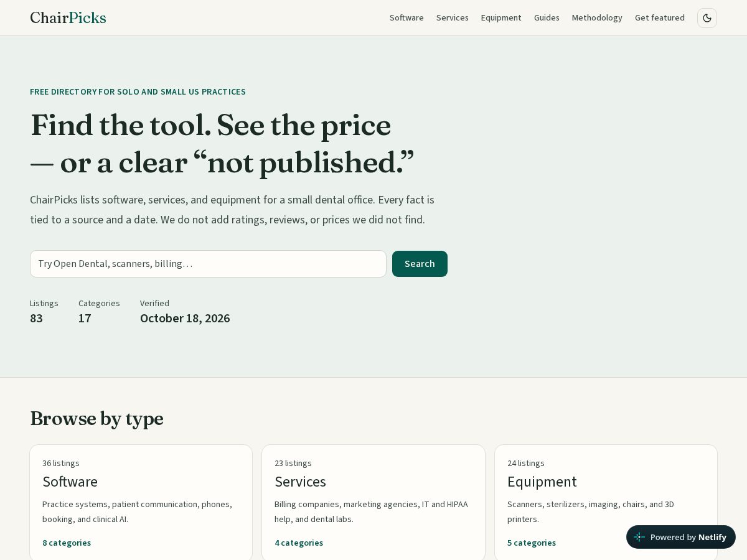
Task: Open the ChairPicks home logo
Action: click(x=68, y=17)
